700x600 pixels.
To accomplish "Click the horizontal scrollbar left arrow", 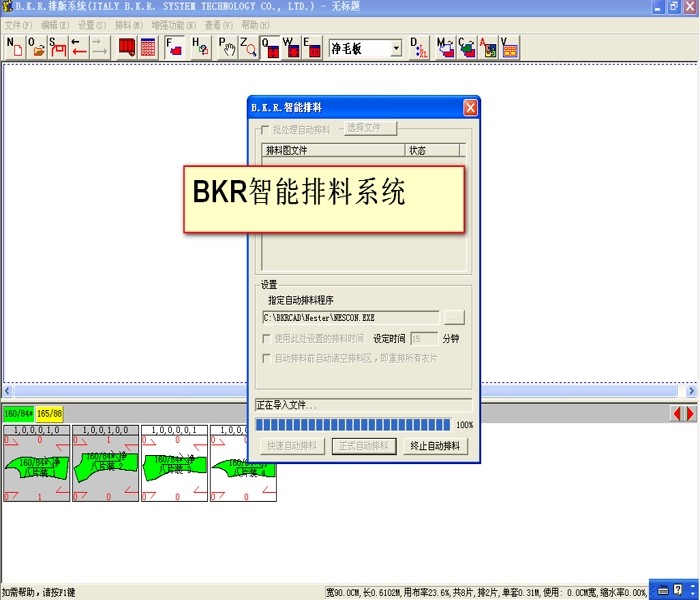I will pyautogui.click(x=7, y=391).
